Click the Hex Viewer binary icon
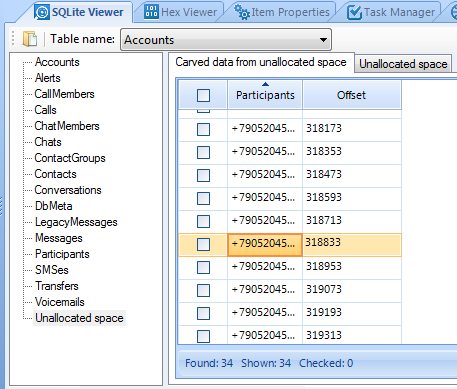This screenshot has width=457, height=389. point(151,12)
